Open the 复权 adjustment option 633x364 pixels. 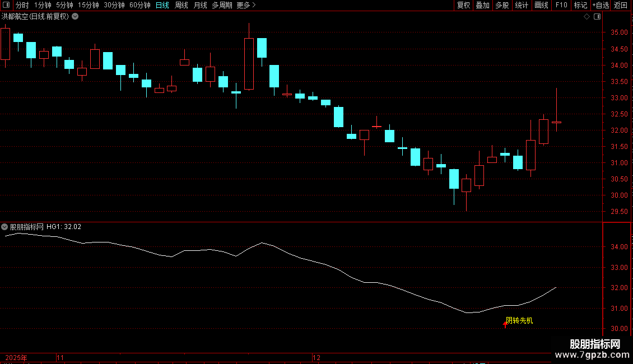coord(463,5)
